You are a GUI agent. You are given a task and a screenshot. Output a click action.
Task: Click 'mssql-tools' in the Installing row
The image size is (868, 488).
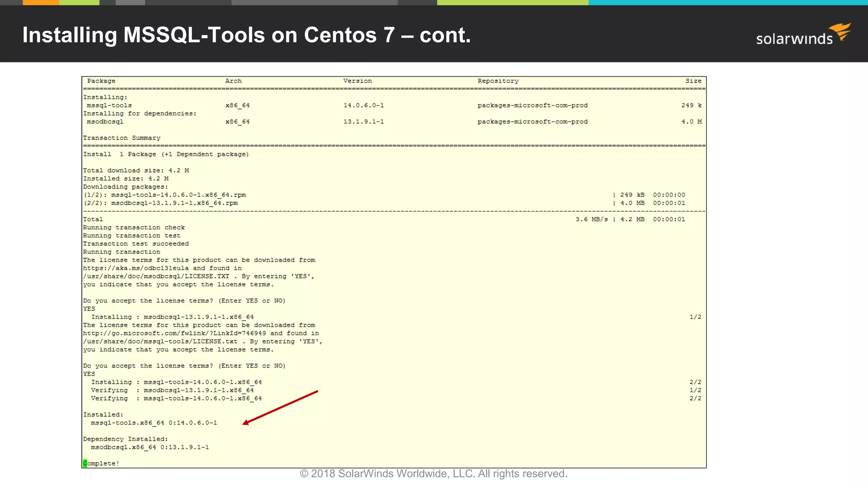point(109,105)
